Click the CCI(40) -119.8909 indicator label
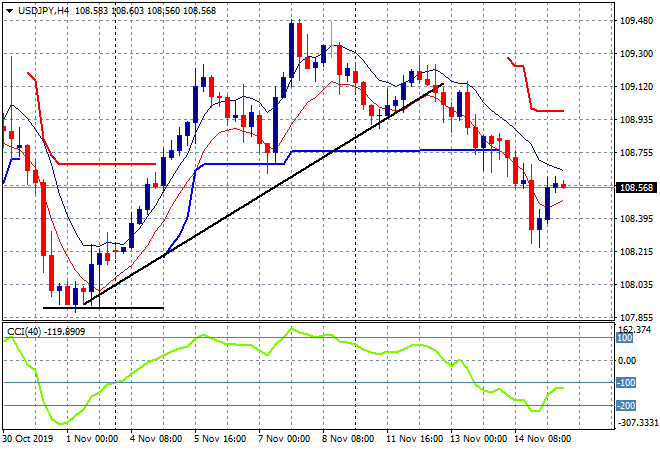 click(46, 332)
